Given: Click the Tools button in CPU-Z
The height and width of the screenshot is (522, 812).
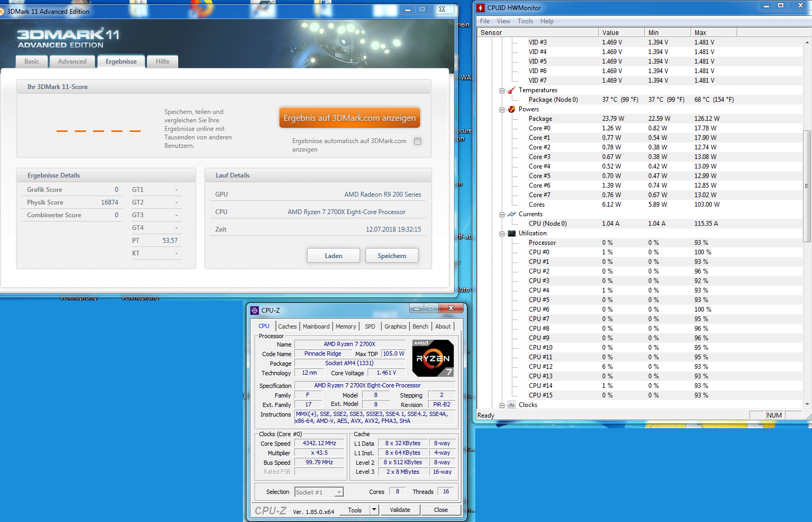Looking at the screenshot, I should [x=355, y=510].
